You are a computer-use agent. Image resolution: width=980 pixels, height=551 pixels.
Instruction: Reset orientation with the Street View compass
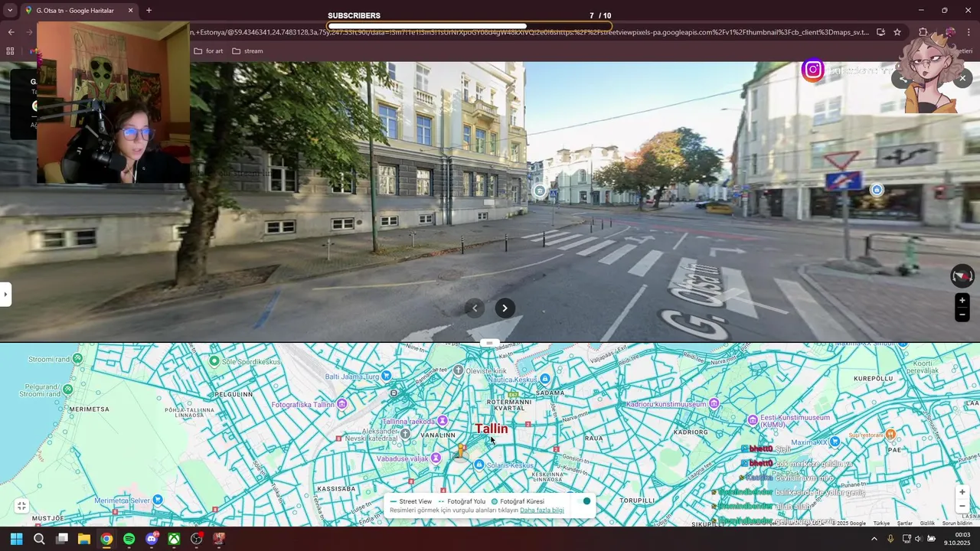point(962,276)
